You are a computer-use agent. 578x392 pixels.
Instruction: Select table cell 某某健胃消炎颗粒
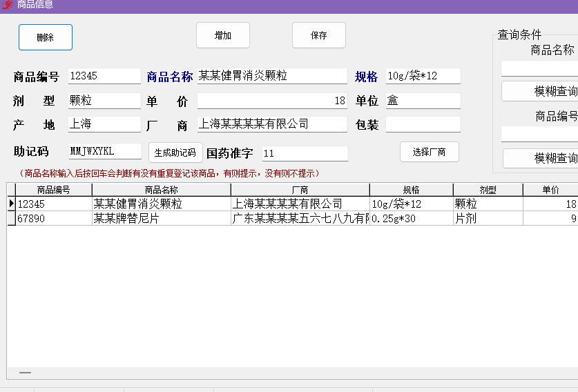[x=162, y=204]
